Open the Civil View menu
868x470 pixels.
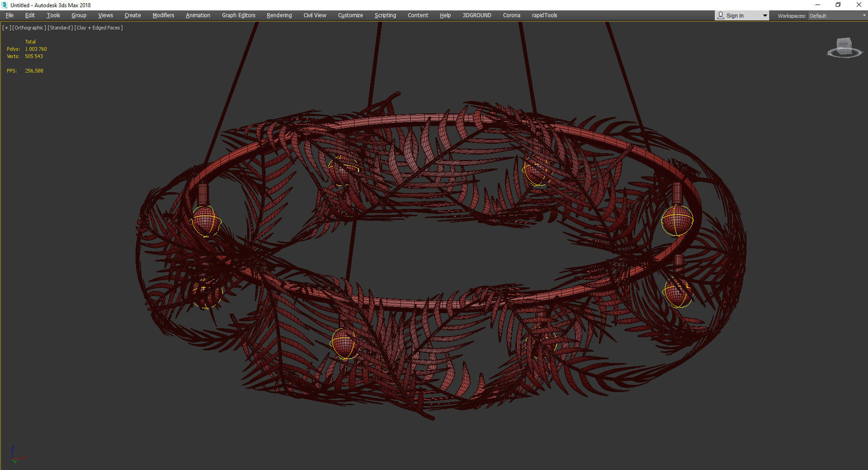coord(315,15)
